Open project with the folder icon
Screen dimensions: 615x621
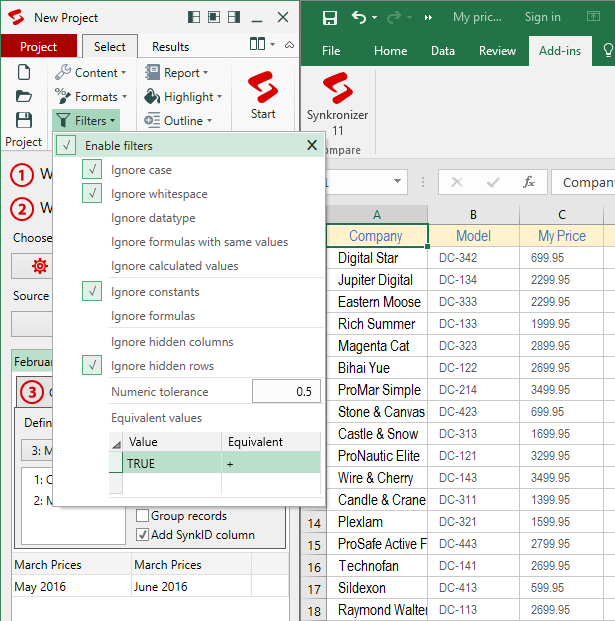(x=24, y=96)
